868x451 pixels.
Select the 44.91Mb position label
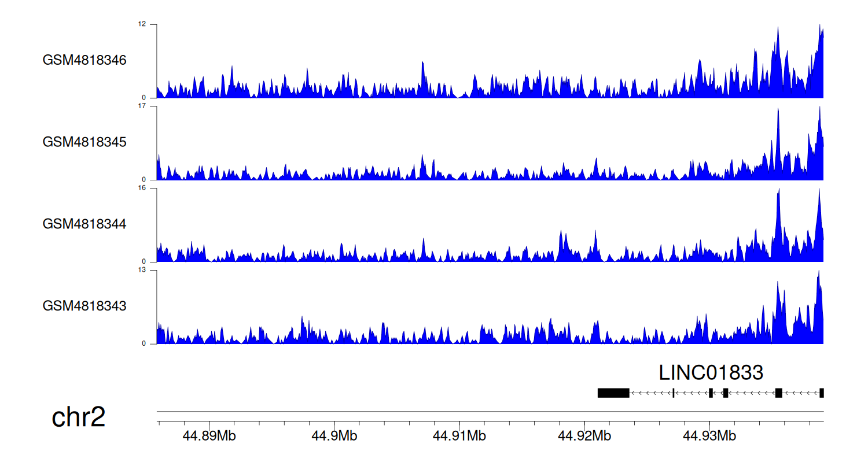(459, 435)
